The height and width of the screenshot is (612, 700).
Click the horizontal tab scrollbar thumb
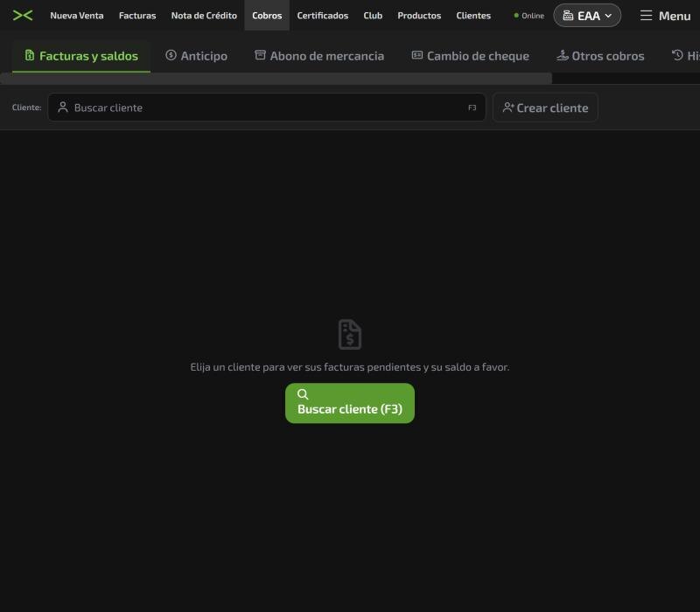click(x=276, y=79)
